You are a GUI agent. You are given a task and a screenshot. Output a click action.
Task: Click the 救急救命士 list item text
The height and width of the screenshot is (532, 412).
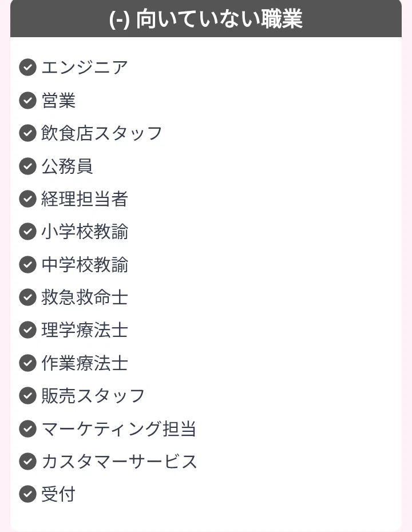(x=85, y=297)
